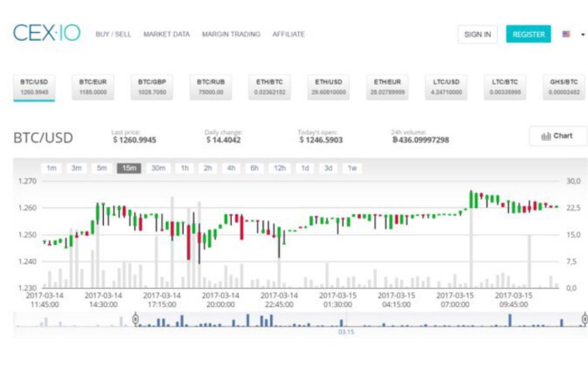This screenshot has height=368, width=588.
Task: Set chart interval to 1m
Action: tap(51, 168)
